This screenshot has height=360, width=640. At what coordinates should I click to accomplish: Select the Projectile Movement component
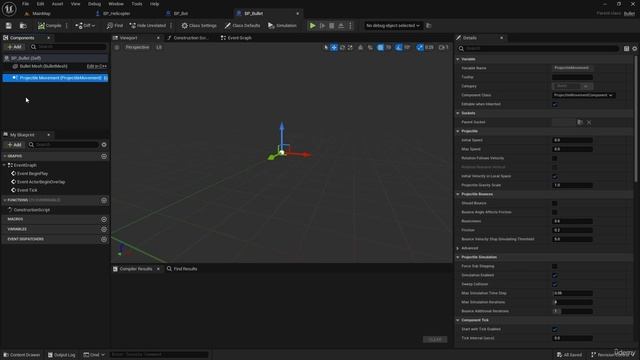[56, 78]
